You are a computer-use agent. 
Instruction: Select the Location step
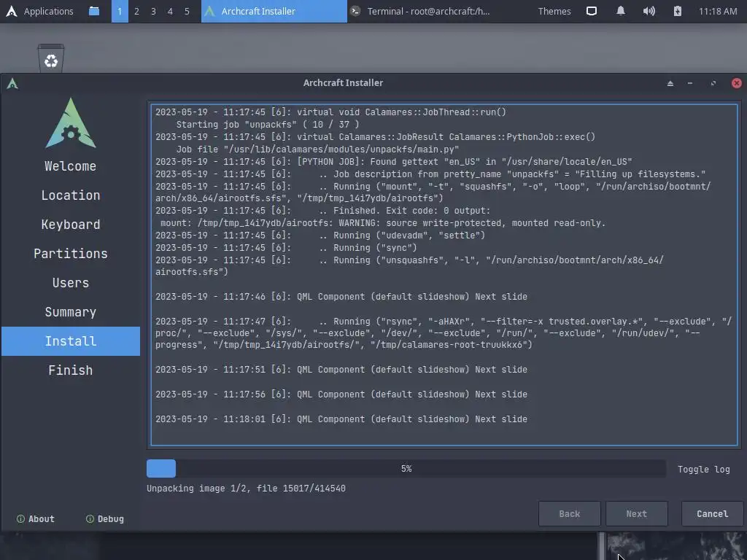pos(71,195)
